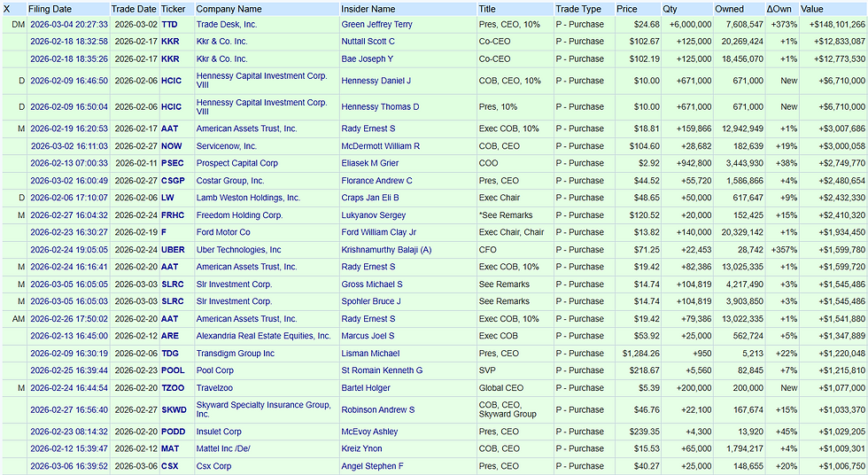868x475 pixels.
Task: Open UBER ticker link
Action: [173, 250]
